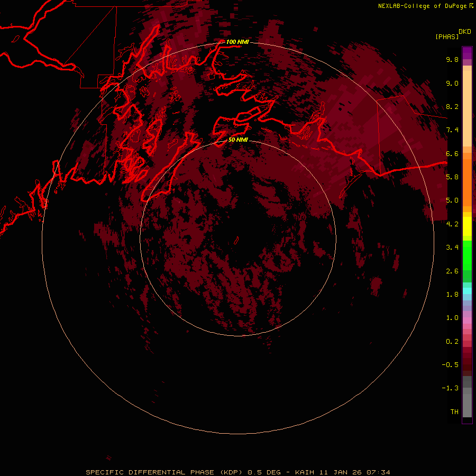Image resolution: width=476 pixels, height=476 pixels.
Task: Click the DKD legend title
Action: [465, 31]
